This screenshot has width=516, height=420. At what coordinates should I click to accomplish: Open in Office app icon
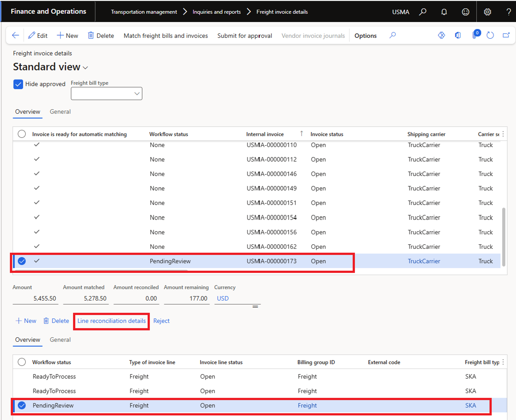point(458,35)
